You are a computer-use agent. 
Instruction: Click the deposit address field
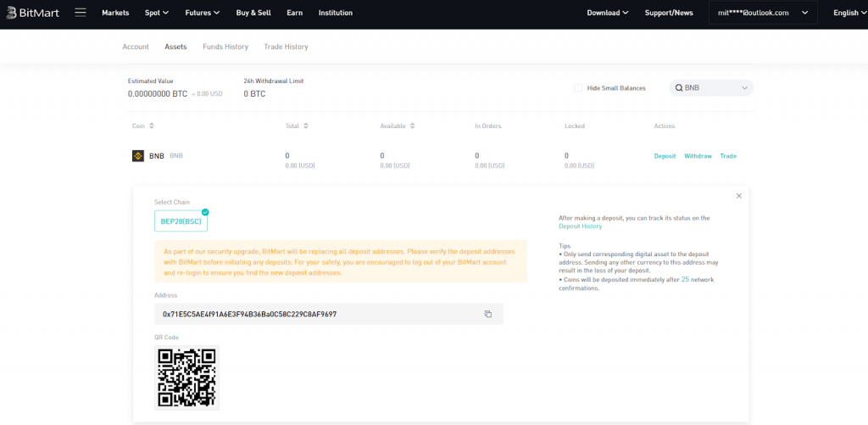click(x=329, y=314)
